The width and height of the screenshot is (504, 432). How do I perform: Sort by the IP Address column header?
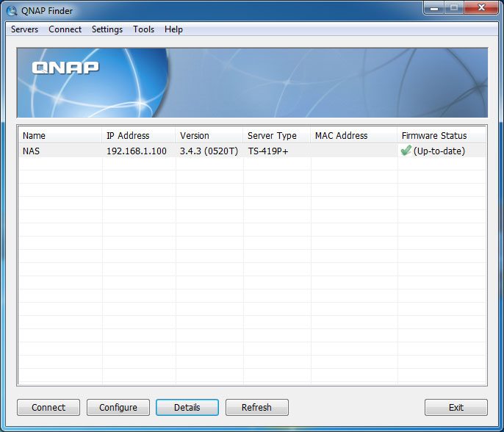139,135
